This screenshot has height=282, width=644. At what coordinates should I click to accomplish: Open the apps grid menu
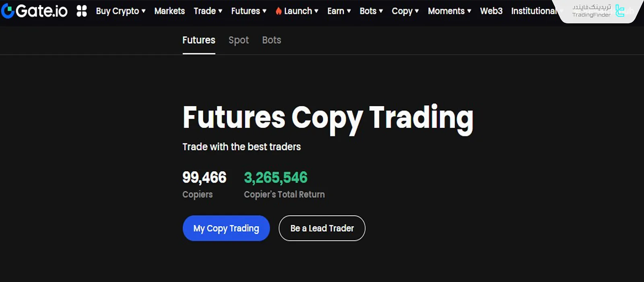click(x=81, y=11)
